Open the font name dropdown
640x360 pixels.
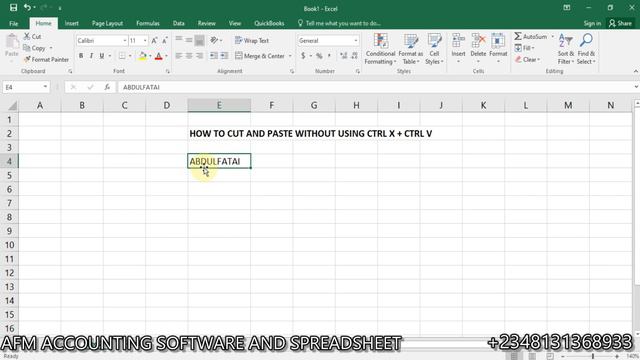pos(124,41)
